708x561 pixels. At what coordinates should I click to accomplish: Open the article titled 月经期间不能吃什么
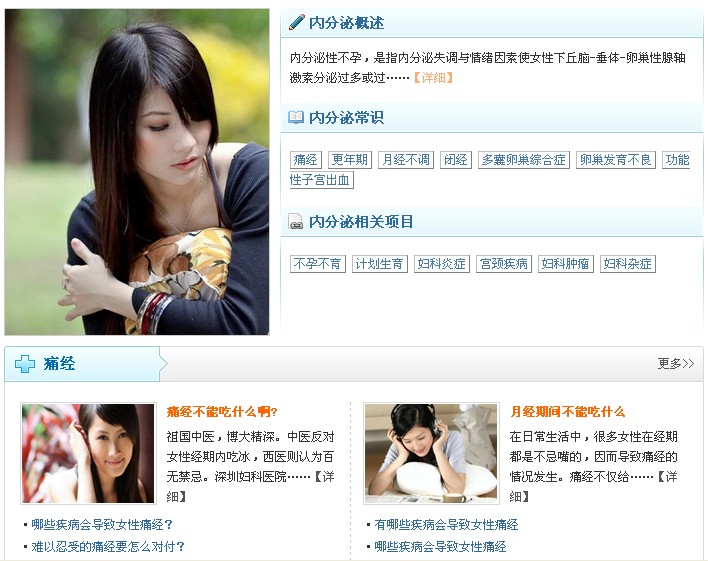(568, 411)
